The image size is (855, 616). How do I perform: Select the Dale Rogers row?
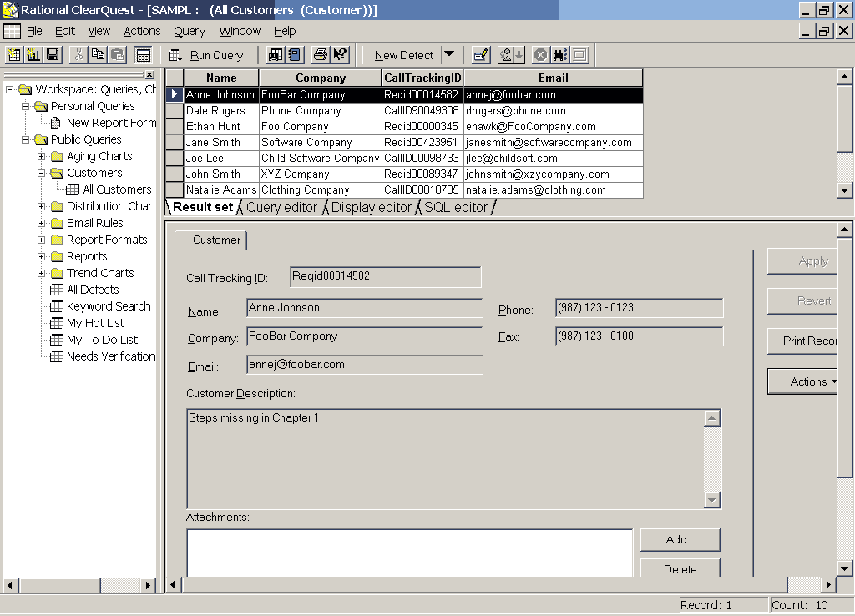click(404, 111)
